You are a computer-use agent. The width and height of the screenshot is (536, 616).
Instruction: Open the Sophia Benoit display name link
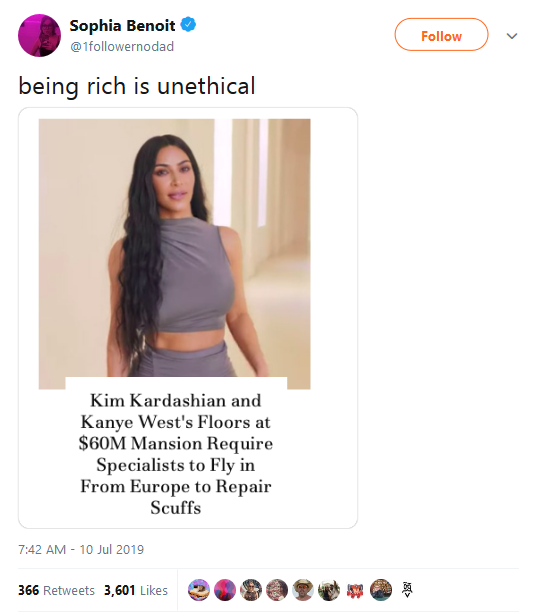click(x=122, y=26)
